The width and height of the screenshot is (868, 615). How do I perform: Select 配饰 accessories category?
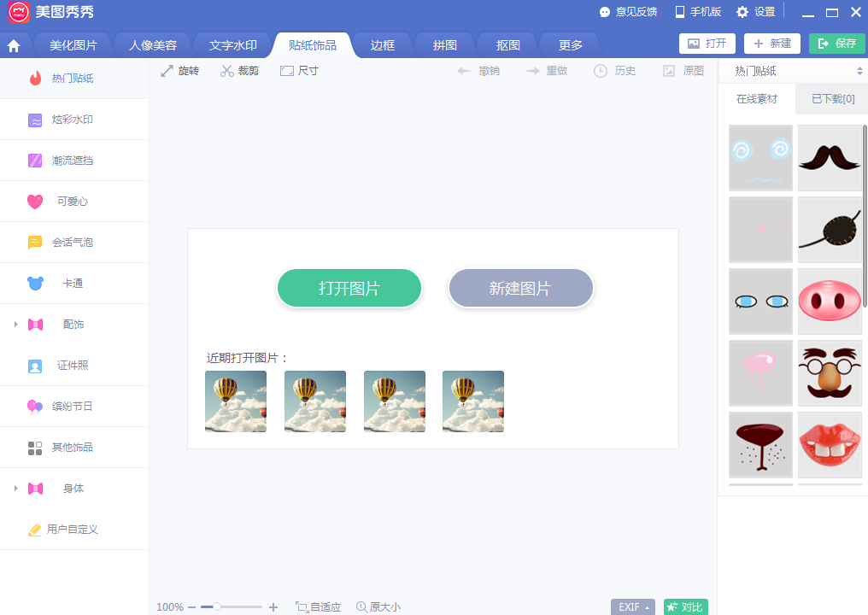[x=74, y=325]
